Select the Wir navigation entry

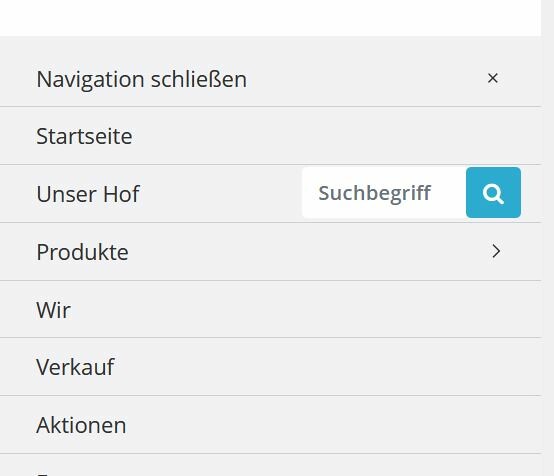tap(270, 309)
